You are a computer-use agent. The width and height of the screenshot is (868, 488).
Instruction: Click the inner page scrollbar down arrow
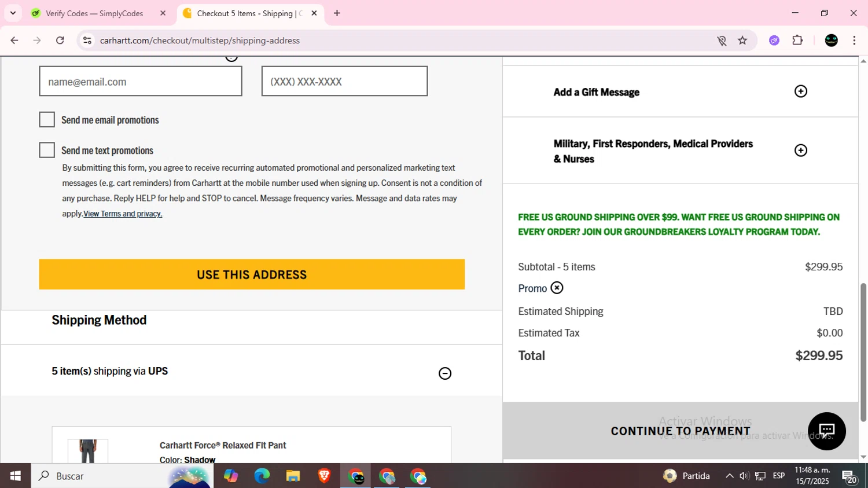(863, 457)
